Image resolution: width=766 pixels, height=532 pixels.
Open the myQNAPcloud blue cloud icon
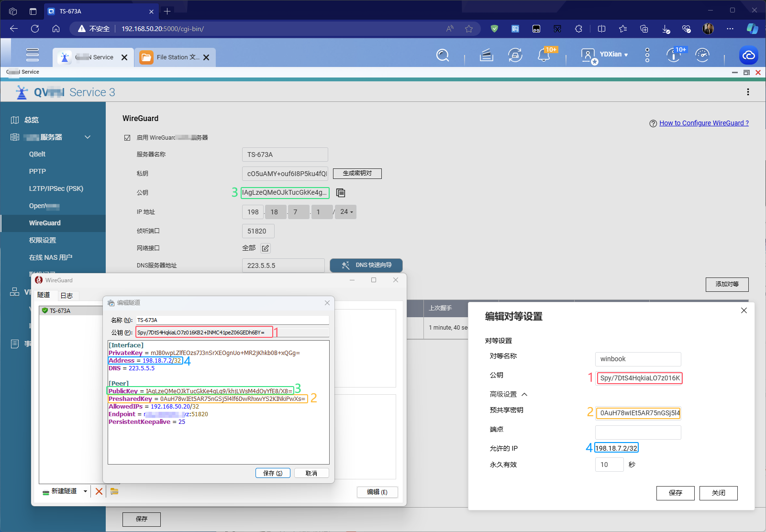(749, 55)
